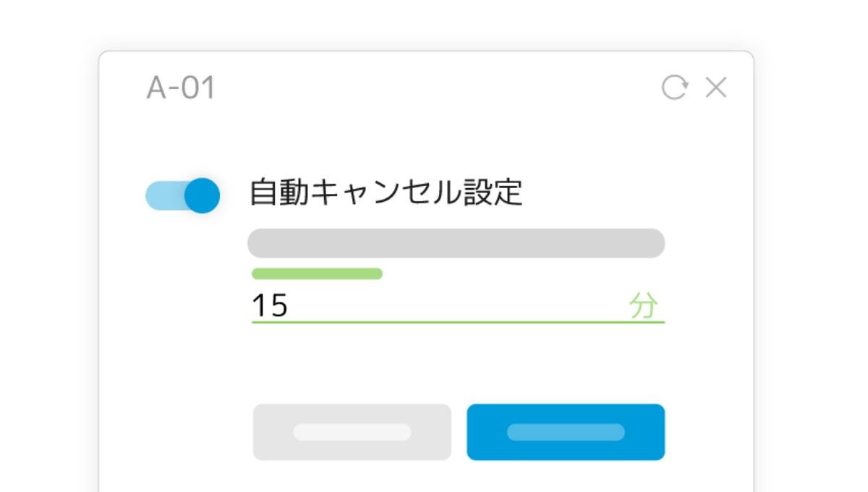Viewport: 868px width, 492px height.
Task: Click the blue knob of the switch
Action: point(202,195)
